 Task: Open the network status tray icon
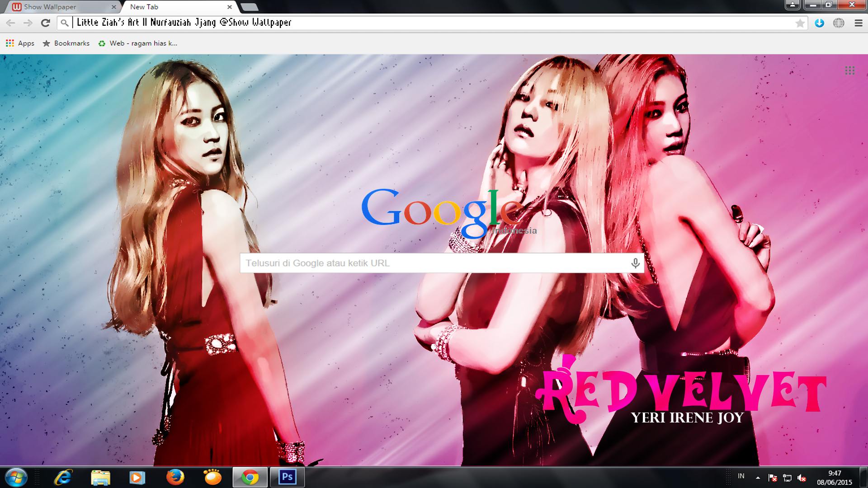[x=787, y=478]
